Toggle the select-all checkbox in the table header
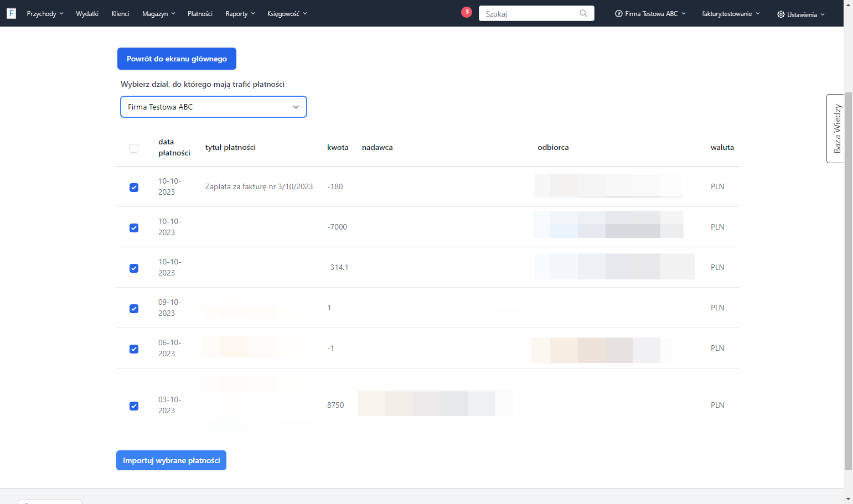The image size is (853, 504). point(134,148)
